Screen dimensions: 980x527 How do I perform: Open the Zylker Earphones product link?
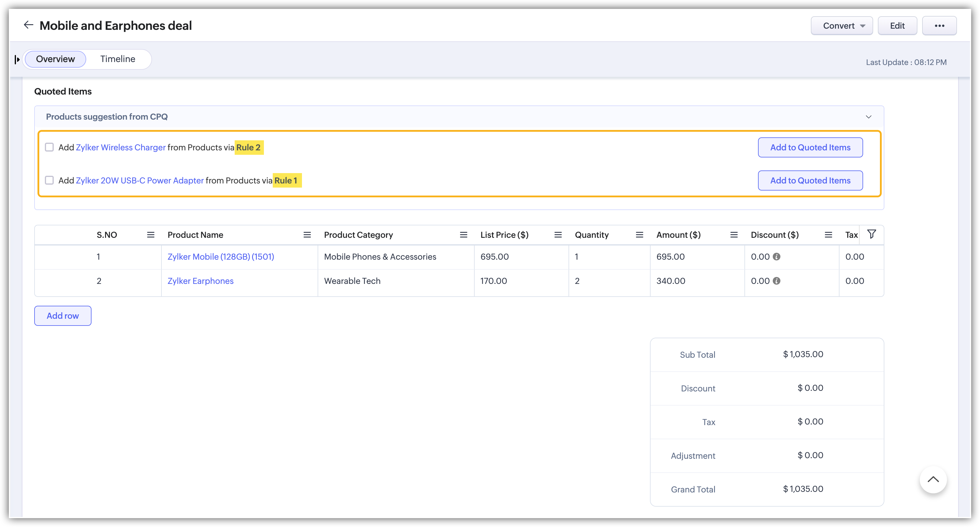200,281
